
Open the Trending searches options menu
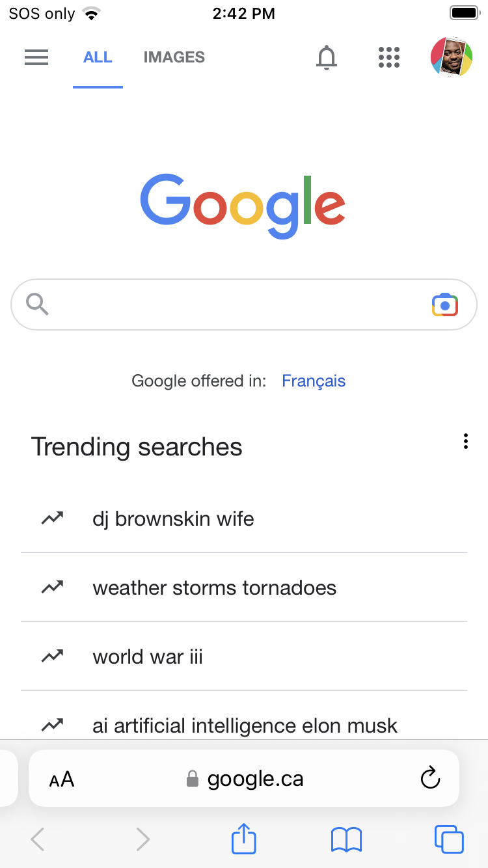[465, 442]
